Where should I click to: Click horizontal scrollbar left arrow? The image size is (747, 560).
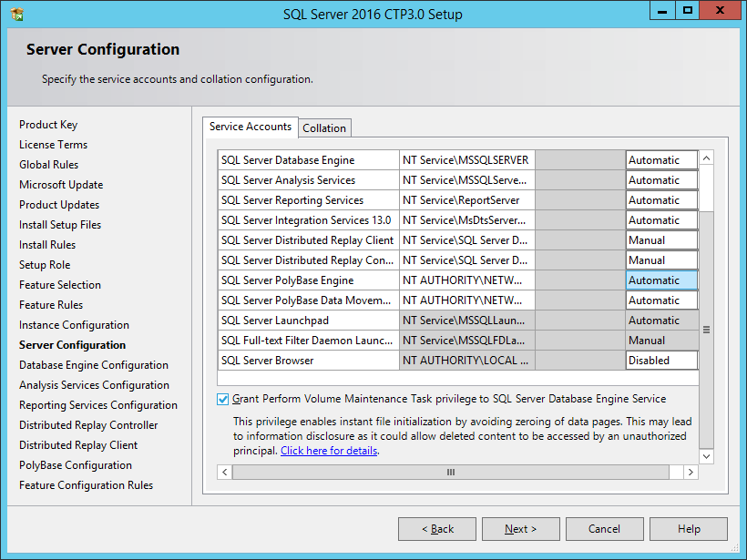[225, 473]
